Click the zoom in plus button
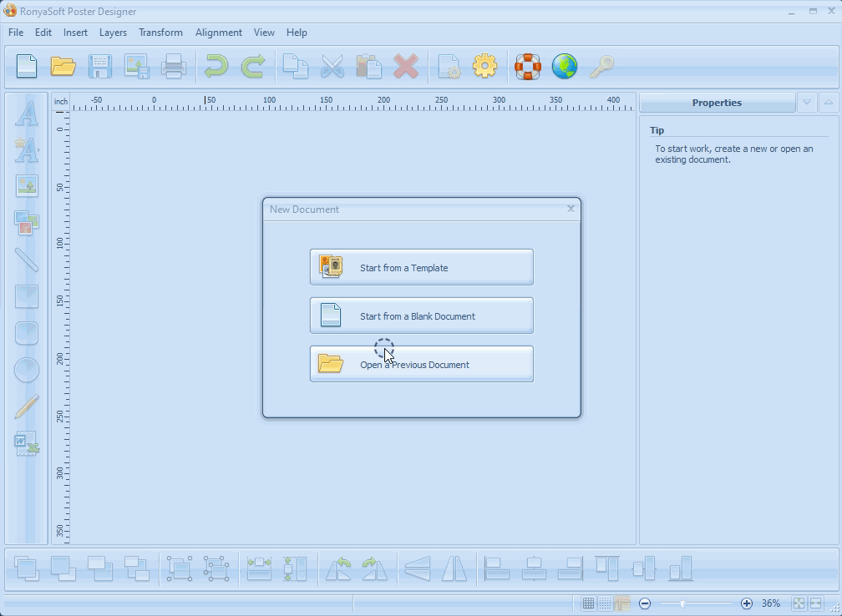Screen dimensions: 842x616 click(x=747, y=603)
